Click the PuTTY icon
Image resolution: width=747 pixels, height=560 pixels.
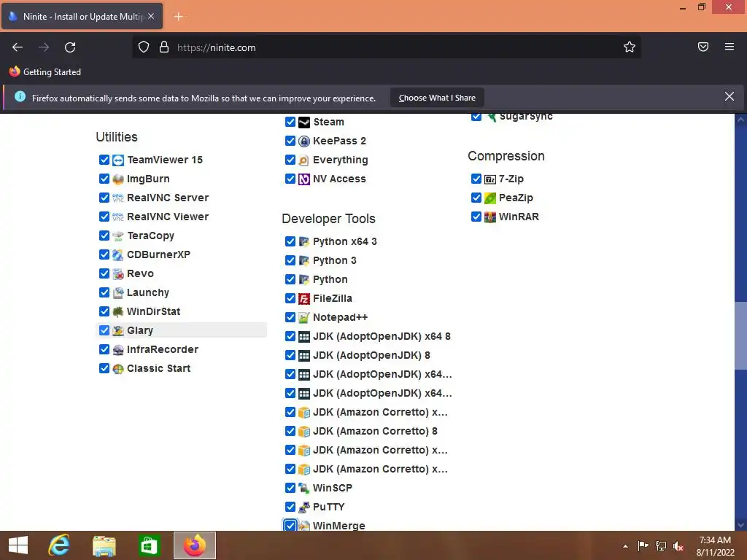[304, 507]
